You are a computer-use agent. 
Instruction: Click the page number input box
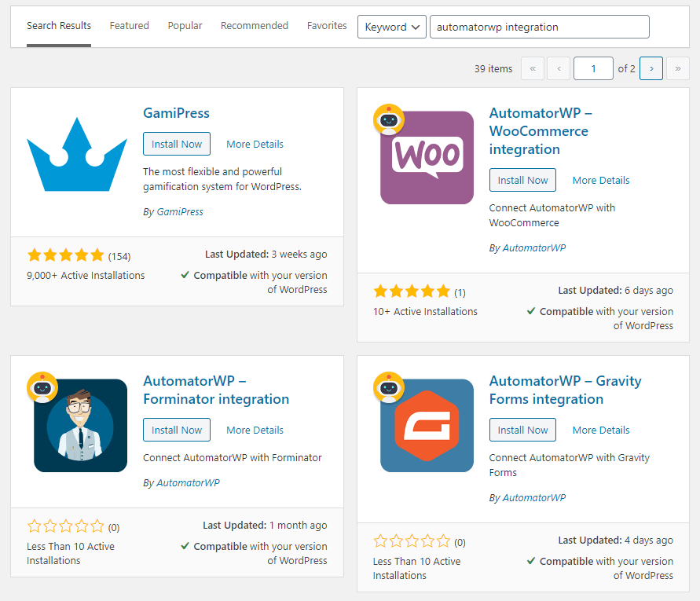click(x=593, y=68)
